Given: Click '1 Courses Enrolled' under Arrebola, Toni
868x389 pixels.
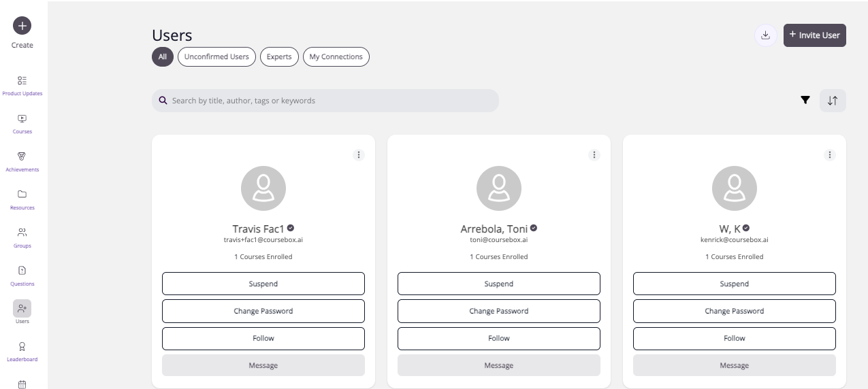Looking at the screenshot, I should [x=499, y=257].
